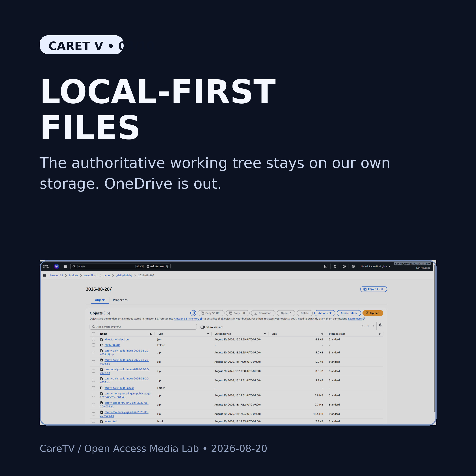This screenshot has height=476, width=476.
Task: Go to Buckets breadcrumb
Action: pos(73,275)
